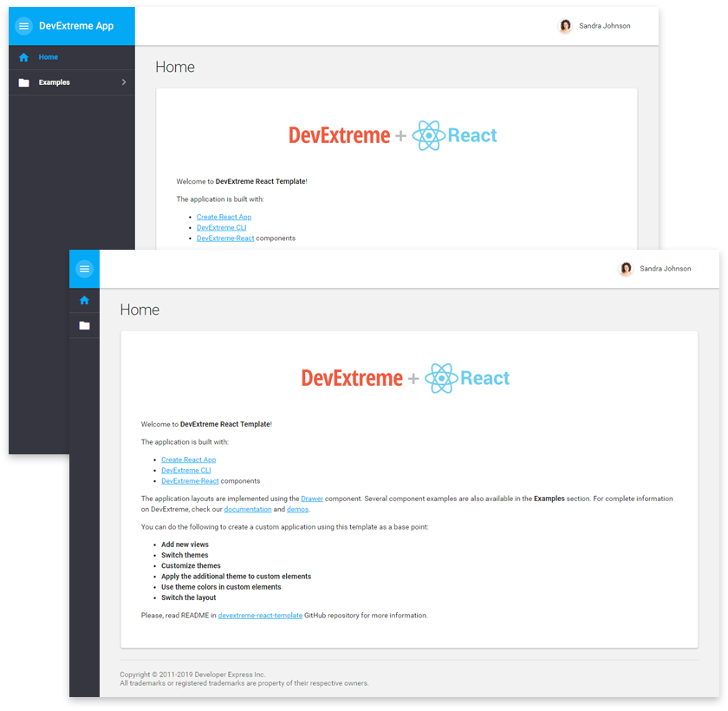The height and width of the screenshot is (711, 728).
Task: Open DevExtreme-React link in front window
Action: coord(190,481)
